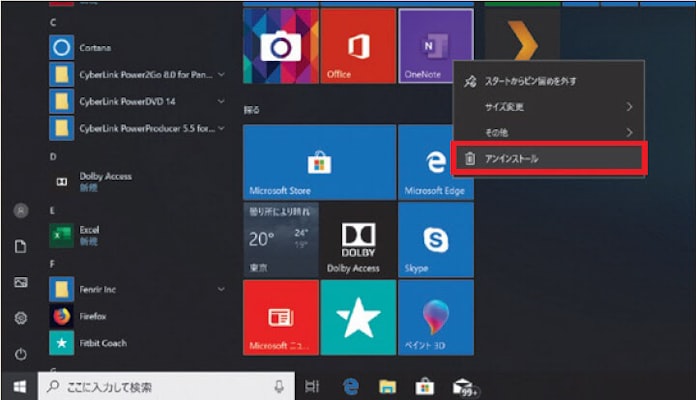Open CyberLink PowerDVD 14 folder icon
The width and height of the screenshot is (696, 400).
pos(61,101)
